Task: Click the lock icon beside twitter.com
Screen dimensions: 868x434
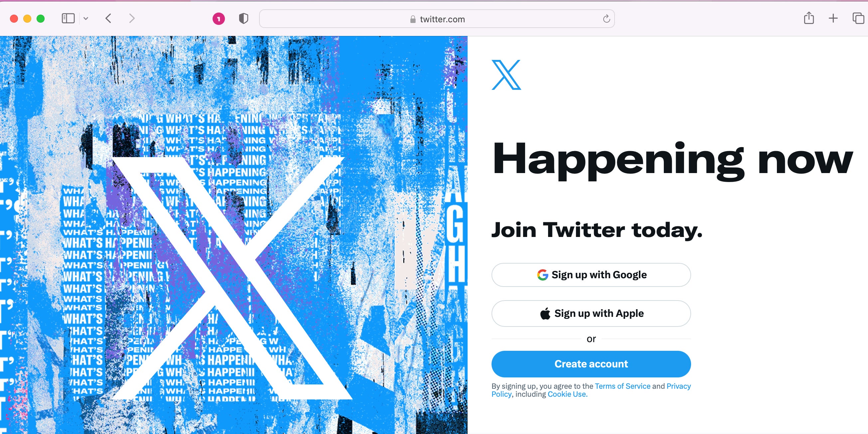Action: pyautogui.click(x=413, y=19)
